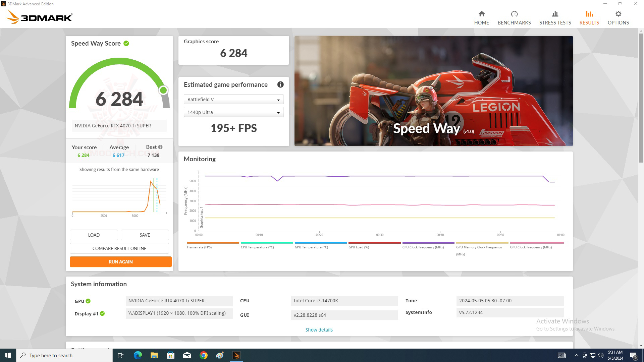Click the verified checkmark next to Display #1

(102, 313)
